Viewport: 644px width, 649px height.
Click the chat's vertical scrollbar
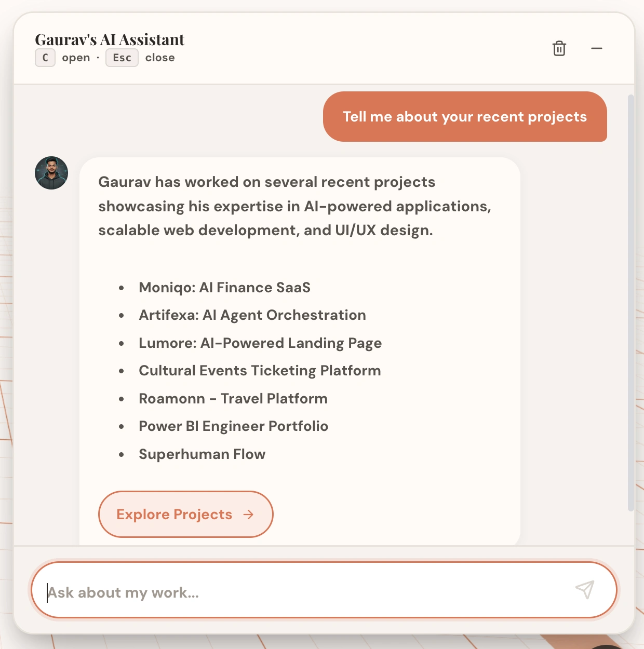630,301
